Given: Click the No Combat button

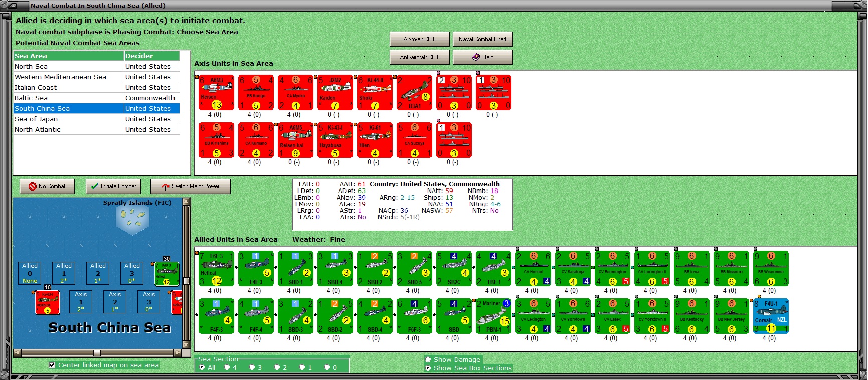Looking at the screenshot, I should (47, 186).
